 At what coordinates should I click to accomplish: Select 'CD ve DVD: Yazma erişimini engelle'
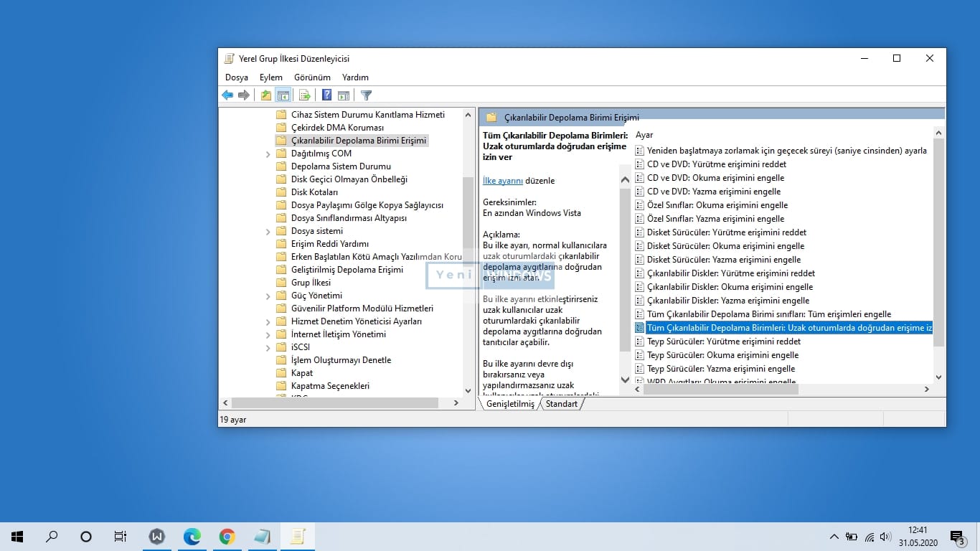click(x=714, y=192)
